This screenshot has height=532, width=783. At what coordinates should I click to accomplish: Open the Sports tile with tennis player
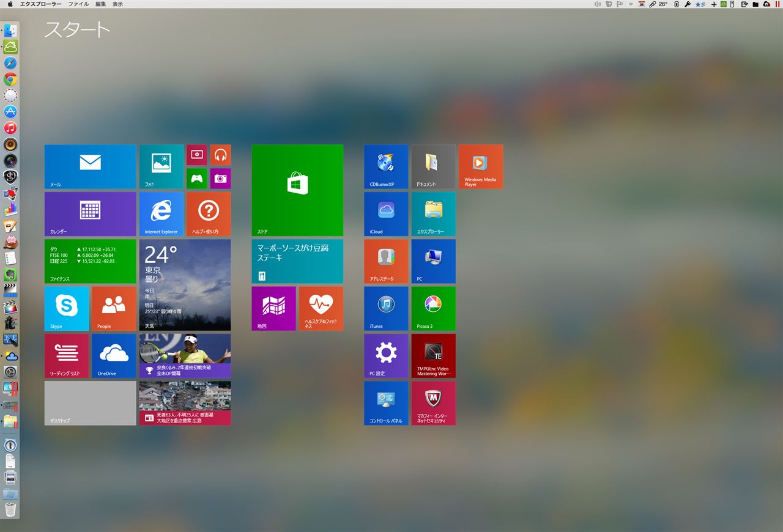pyautogui.click(x=185, y=356)
